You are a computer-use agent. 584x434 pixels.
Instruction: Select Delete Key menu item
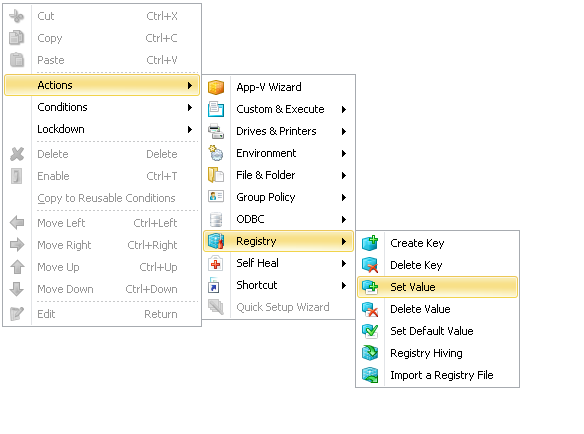pos(437,265)
